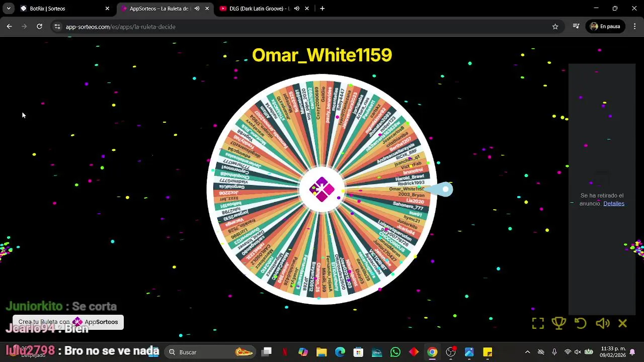Open the yellow Sticky Notes taskbar icon
Image resolution: width=644 pixels, height=362 pixels.
pyautogui.click(x=488, y=352)
